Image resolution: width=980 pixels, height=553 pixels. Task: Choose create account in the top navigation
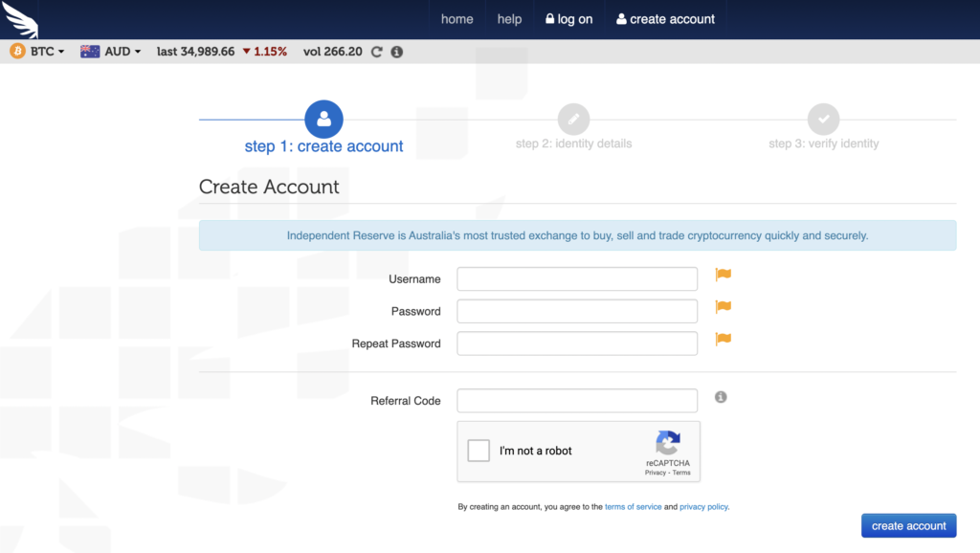(x=666, y=19)
